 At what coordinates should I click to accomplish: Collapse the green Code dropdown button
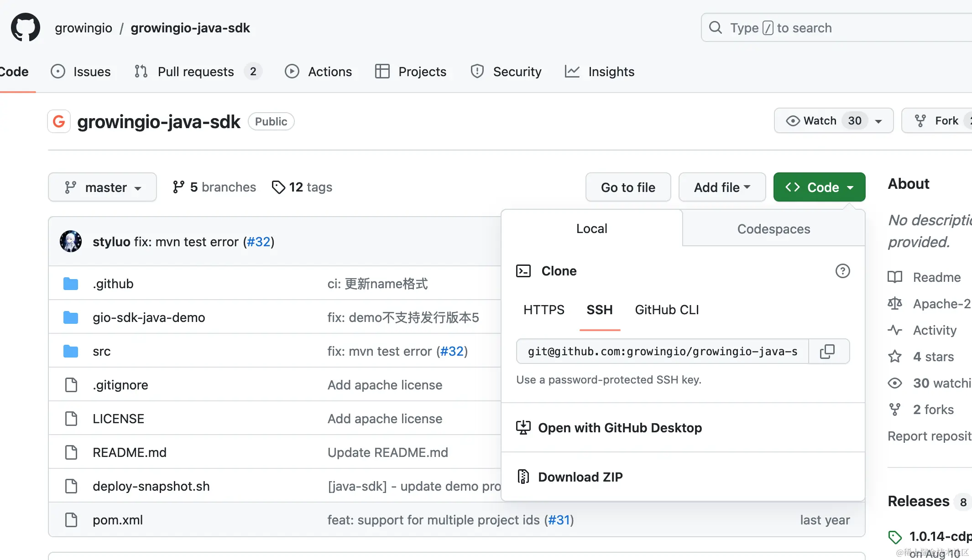(x=819, y=187)
